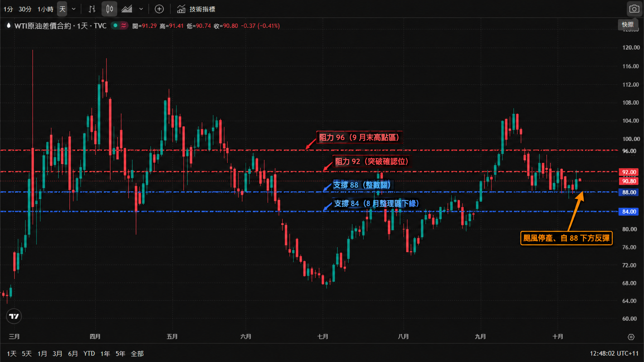Viewport: 644px width, 362px height.
Task: Click the 十月 time axis label
Action: coord(558,337)
